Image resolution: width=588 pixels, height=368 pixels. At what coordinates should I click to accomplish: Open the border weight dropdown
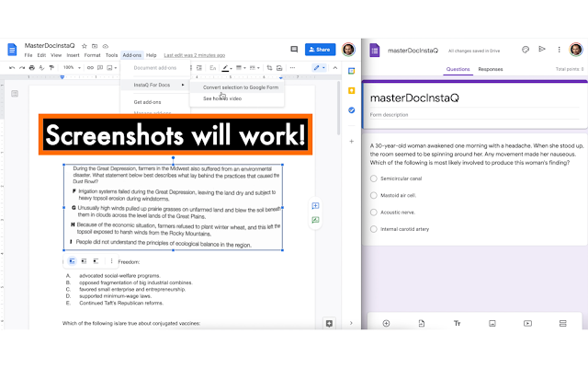pos(241,68)
